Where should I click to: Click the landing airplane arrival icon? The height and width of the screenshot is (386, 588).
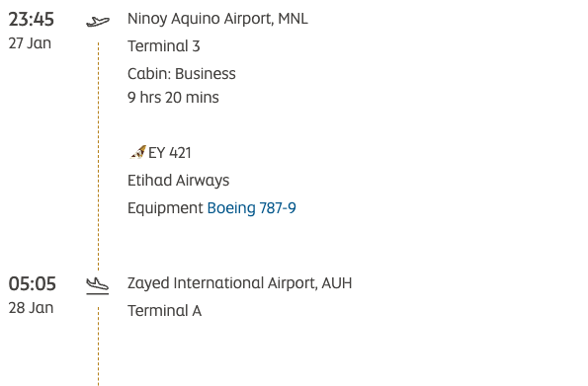pos(98,286)
